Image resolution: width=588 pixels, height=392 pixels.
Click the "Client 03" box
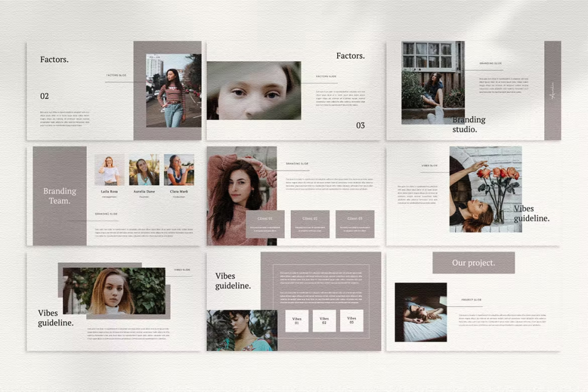pos(355,224)
